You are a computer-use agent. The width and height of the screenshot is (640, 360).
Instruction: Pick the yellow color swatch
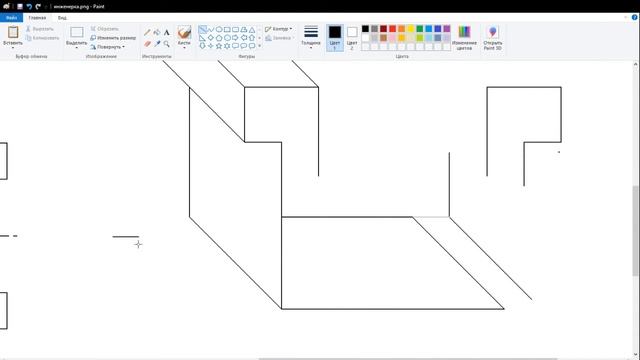(x=411, y=29)
